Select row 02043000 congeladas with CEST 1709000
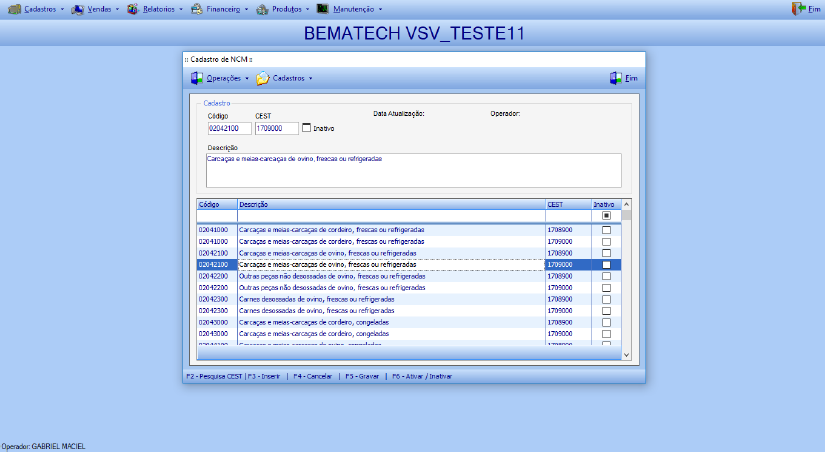The image size is (825, 454). (409, 334)
